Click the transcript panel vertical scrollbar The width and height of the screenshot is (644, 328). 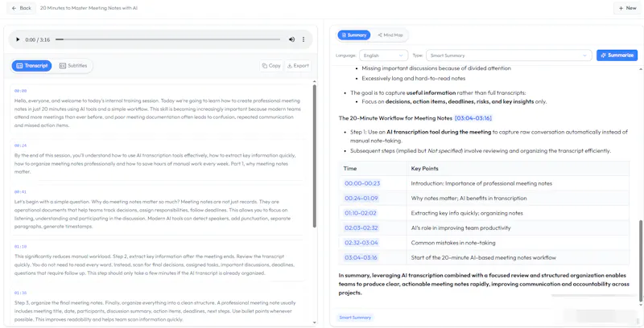click(x=315, y=156)
